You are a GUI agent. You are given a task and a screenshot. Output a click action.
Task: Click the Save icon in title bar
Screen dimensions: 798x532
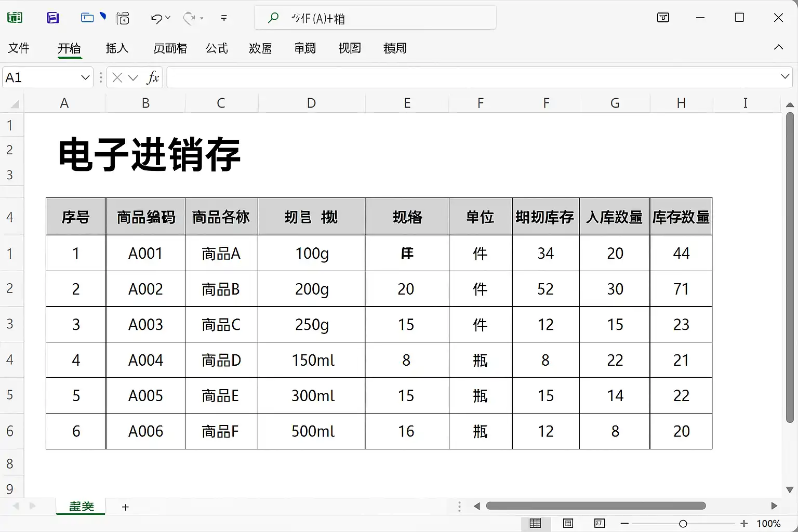pyautogui.click(x=52, y=18)
